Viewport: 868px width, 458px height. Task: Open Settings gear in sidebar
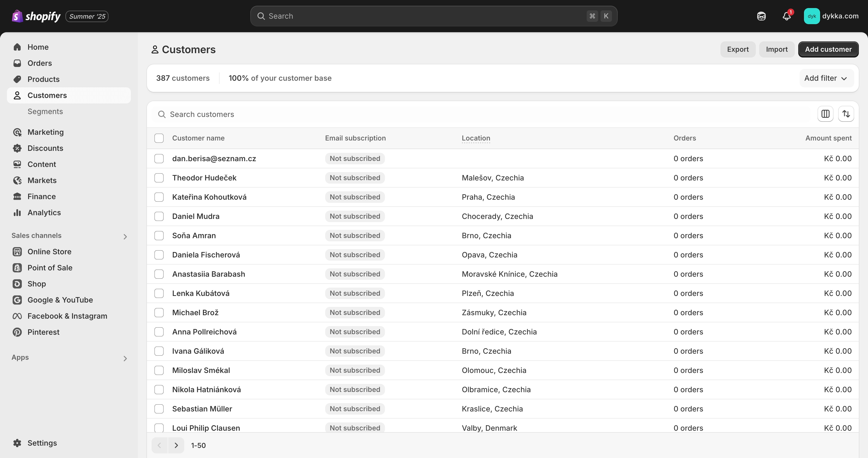[17, 443]
